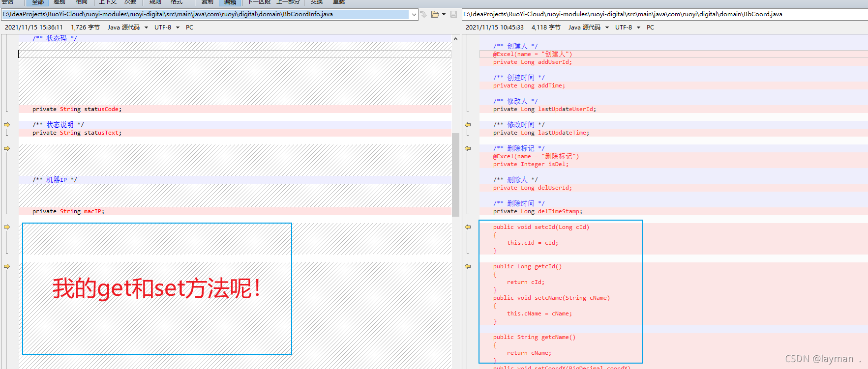Screen dimensions: 868x369
Task: Click the copy-to-left arrow beside 修改时间 comment
Action: pyautogui.click(x=468, y=125)
